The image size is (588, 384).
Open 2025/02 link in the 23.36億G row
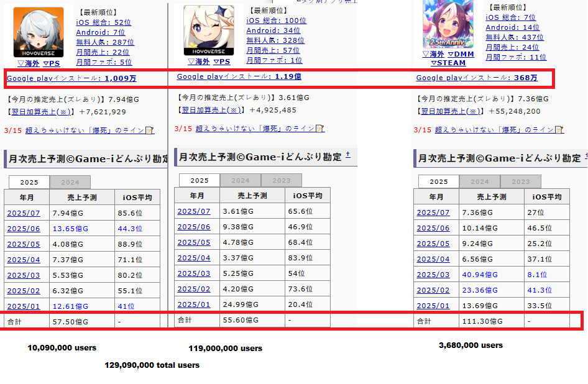tap(433, 290)
